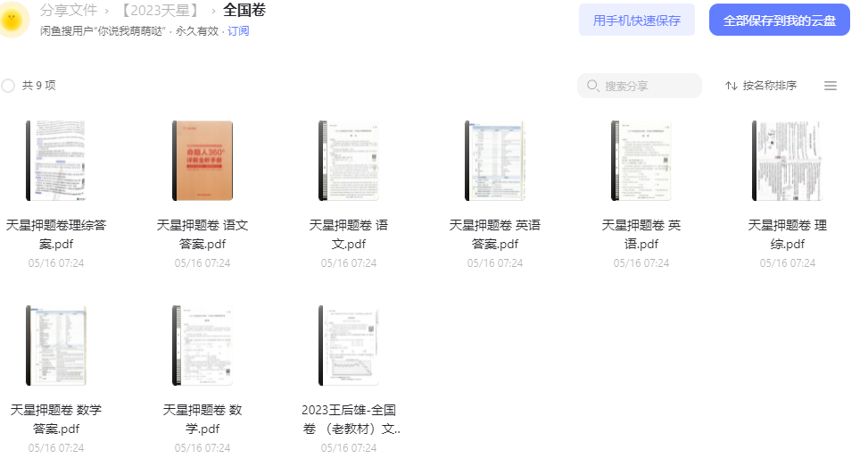This screenshot has height=475, width=868.
Task: Click the yellow user avatar icon
Action: pyautogui.click(x=12, y=20)
